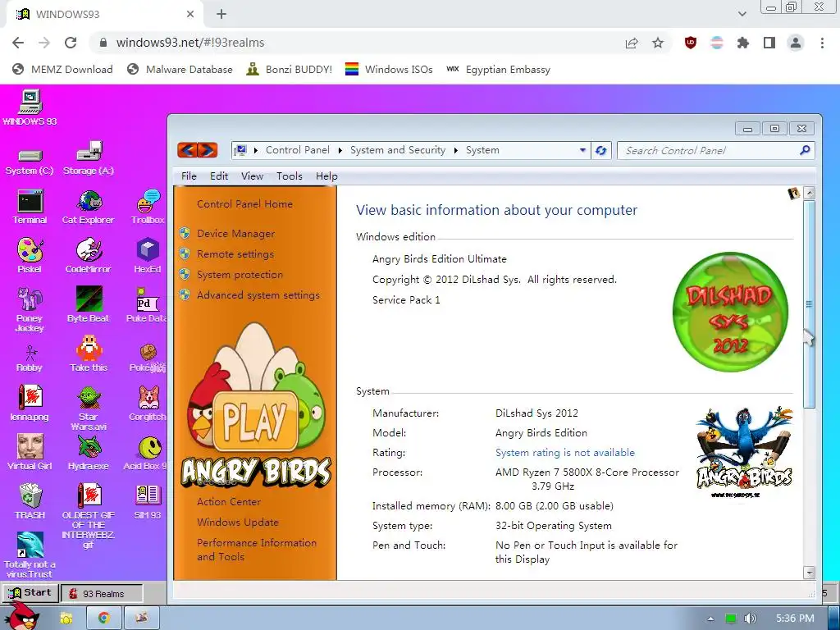Open the MEMZ Download bookmark

coord(62,70)
